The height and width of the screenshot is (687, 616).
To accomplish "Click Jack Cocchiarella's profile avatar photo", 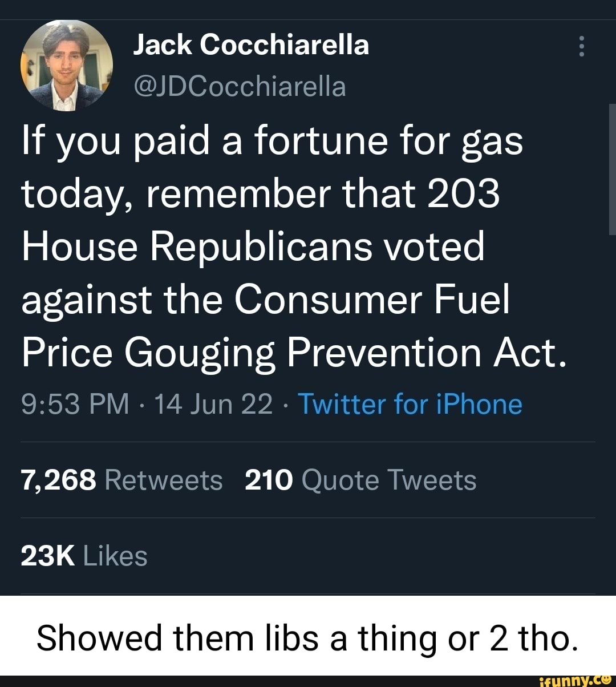I will tap(67, 64).
